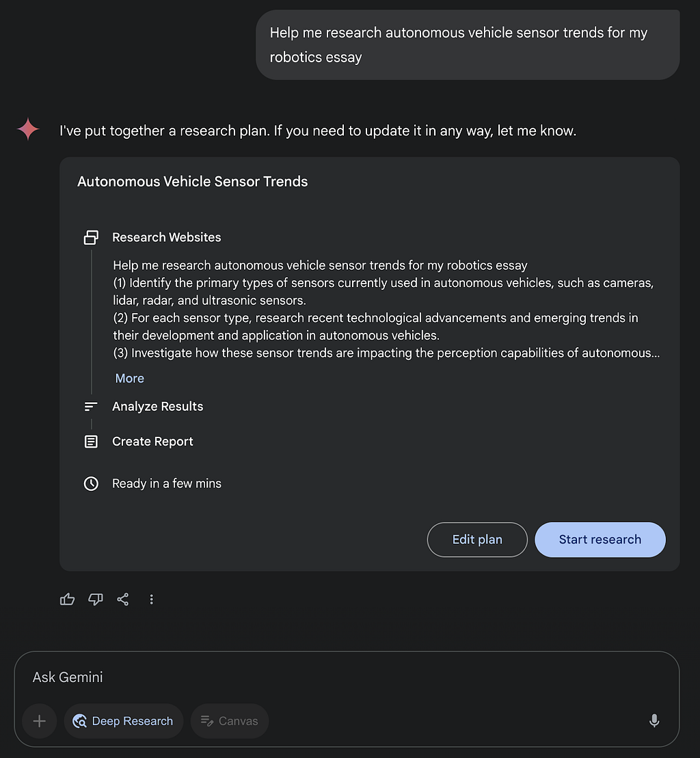This screenshot has height=758, width=700.
Task: Toggle the Deep Research chip
Action: [x=123, y=721]
